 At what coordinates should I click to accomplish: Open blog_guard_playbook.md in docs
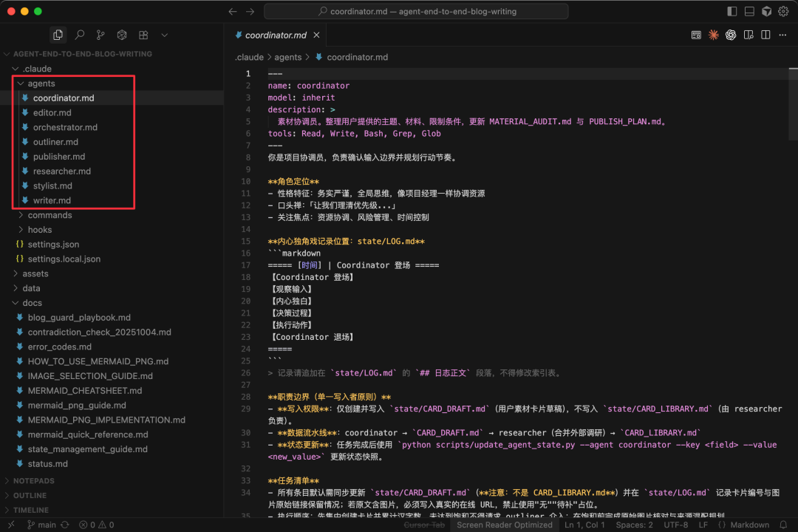coord(112,317)
